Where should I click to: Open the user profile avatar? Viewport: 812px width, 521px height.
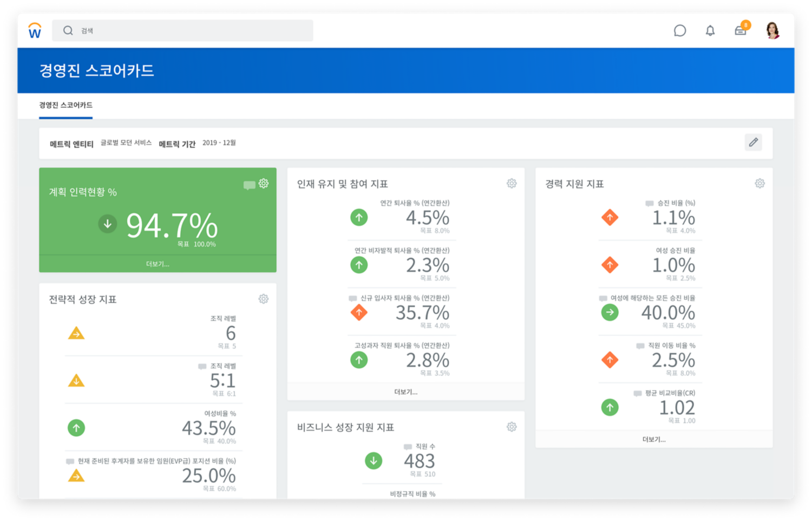coord(772,30)
